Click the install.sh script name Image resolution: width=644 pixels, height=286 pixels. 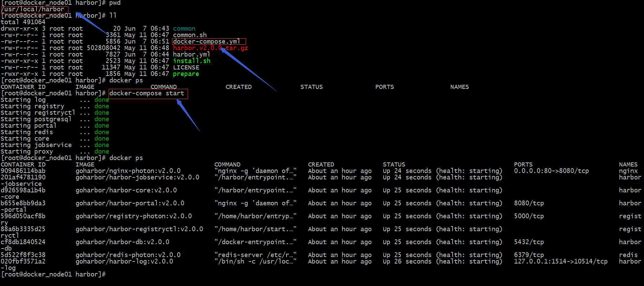tap(191, 61)
